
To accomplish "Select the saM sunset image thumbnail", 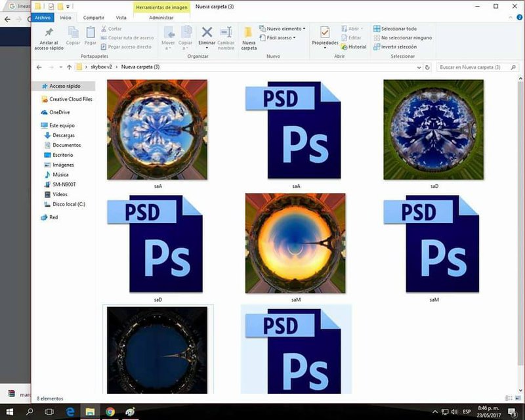I will 295,243.
